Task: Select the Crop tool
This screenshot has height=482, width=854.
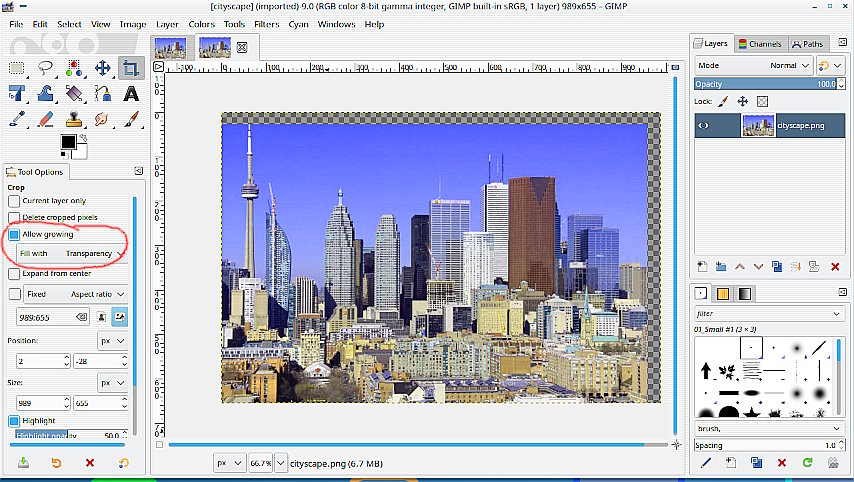Action: pos(131,68)
